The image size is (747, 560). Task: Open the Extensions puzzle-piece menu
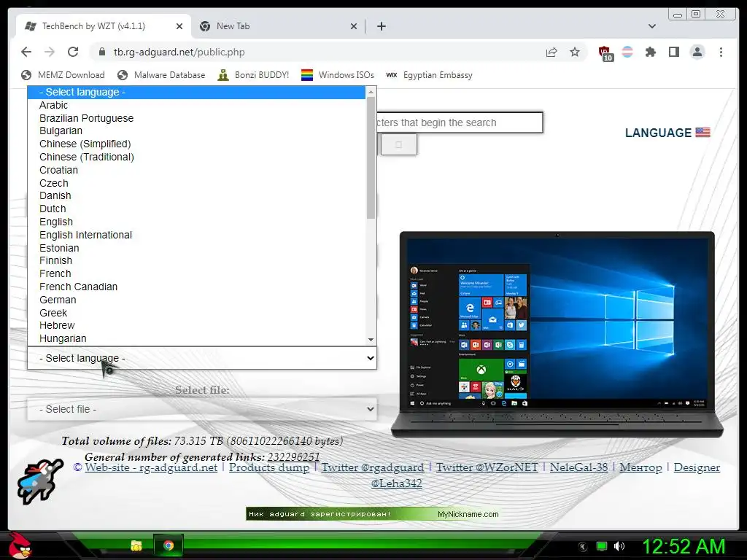coord(650,52)
